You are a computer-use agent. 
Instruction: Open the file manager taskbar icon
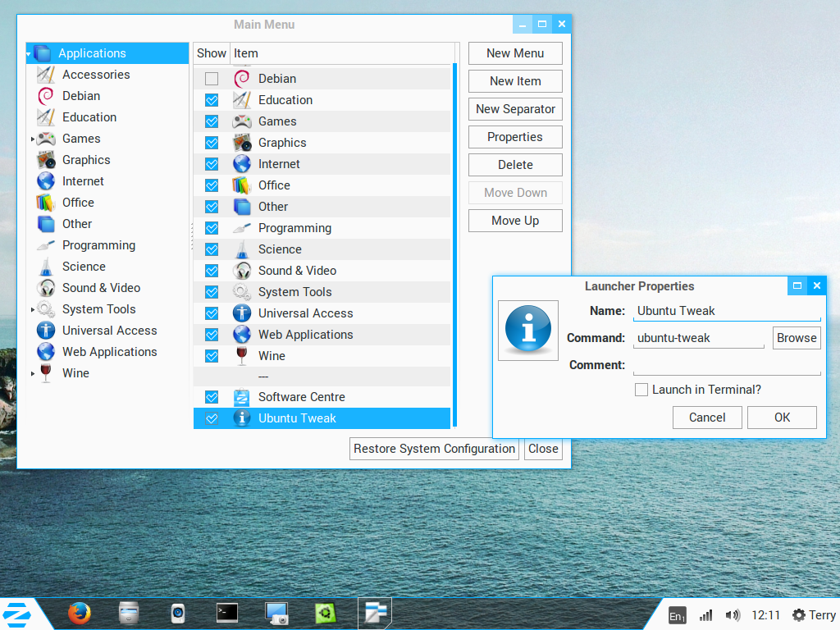click(129, 613)
